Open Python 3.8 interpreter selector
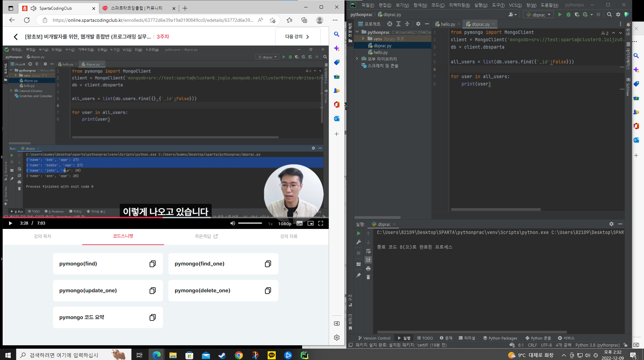This screenshot has height=360, width=644. (598, 345)
